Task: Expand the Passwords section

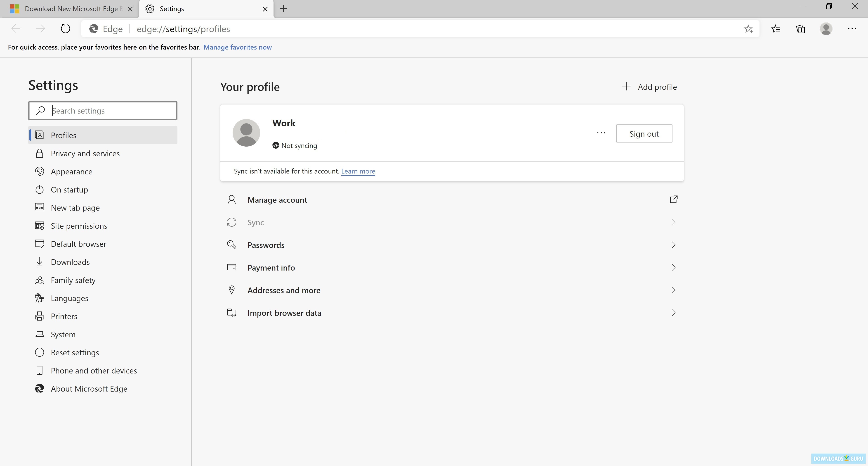Action: click(673, 245)
